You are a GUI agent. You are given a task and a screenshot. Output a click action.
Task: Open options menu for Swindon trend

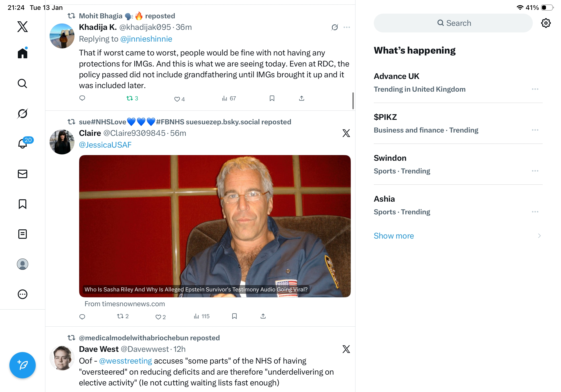pos(535,171)
